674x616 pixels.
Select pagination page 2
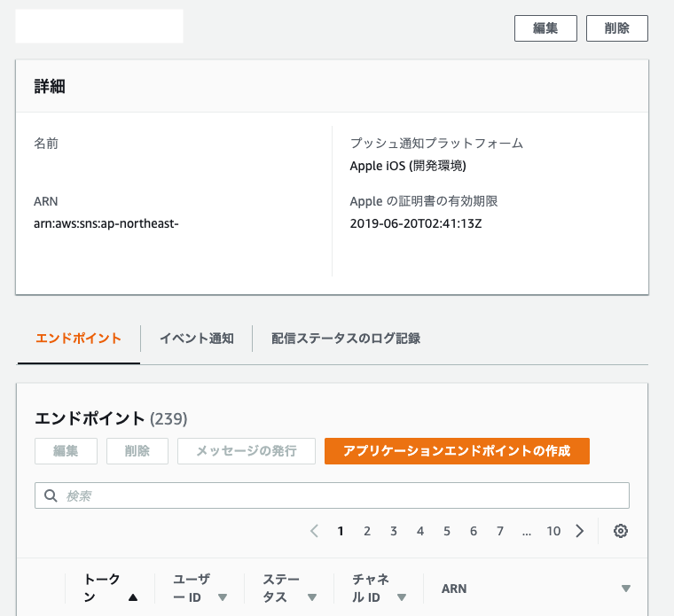tap(367, 532)
